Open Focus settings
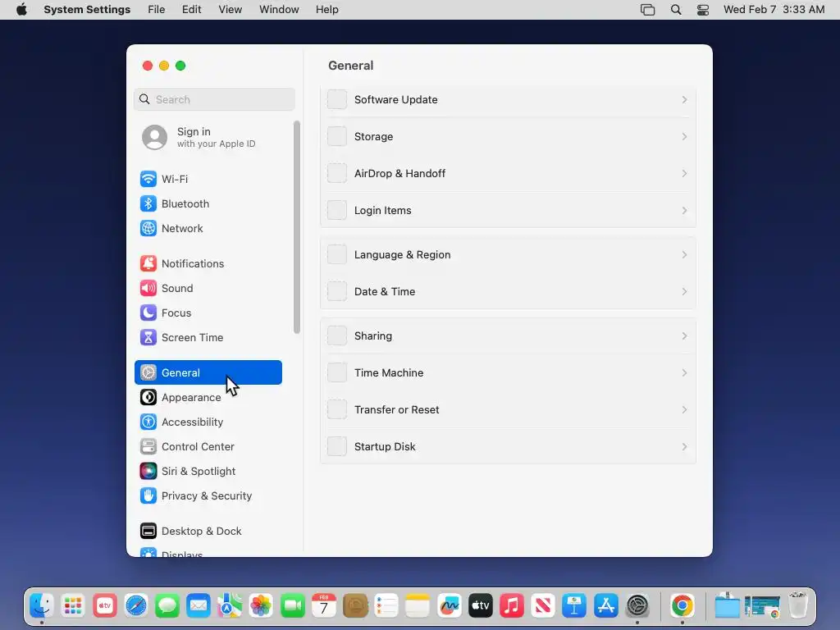The image size is (840, 630). coord(208,313)
